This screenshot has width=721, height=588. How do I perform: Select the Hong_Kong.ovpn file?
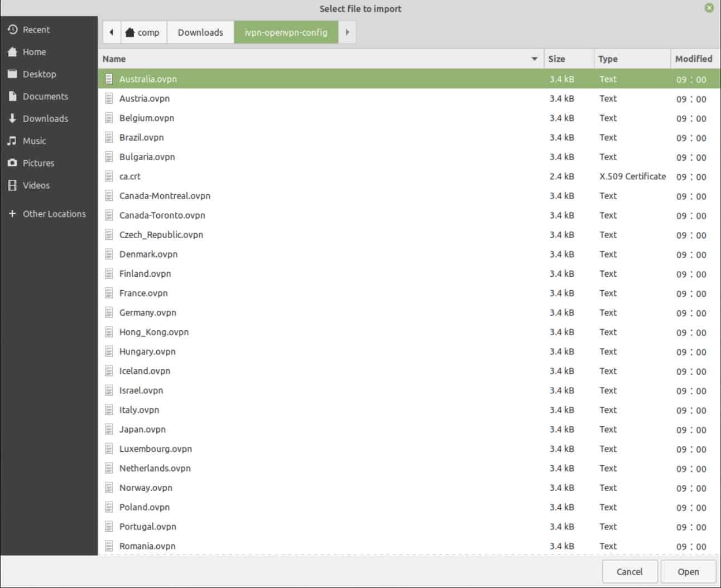click(409, 332)
